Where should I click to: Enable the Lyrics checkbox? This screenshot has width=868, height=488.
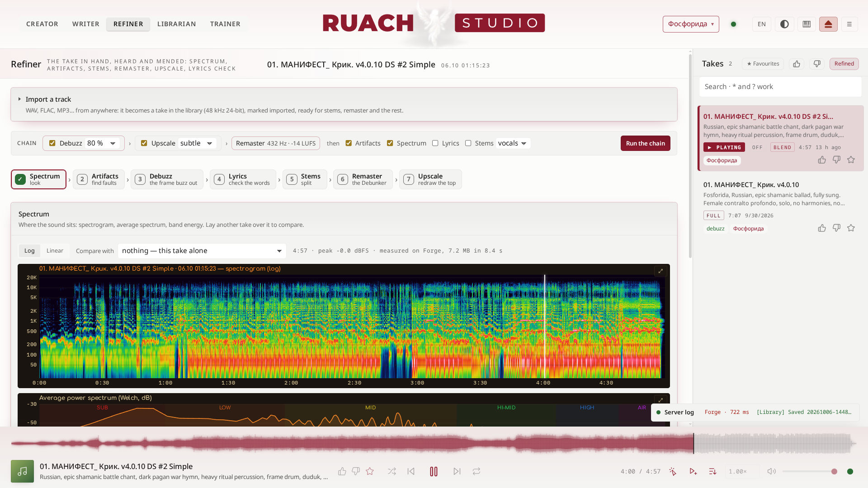pyautogui.click(x=435, y=143)
